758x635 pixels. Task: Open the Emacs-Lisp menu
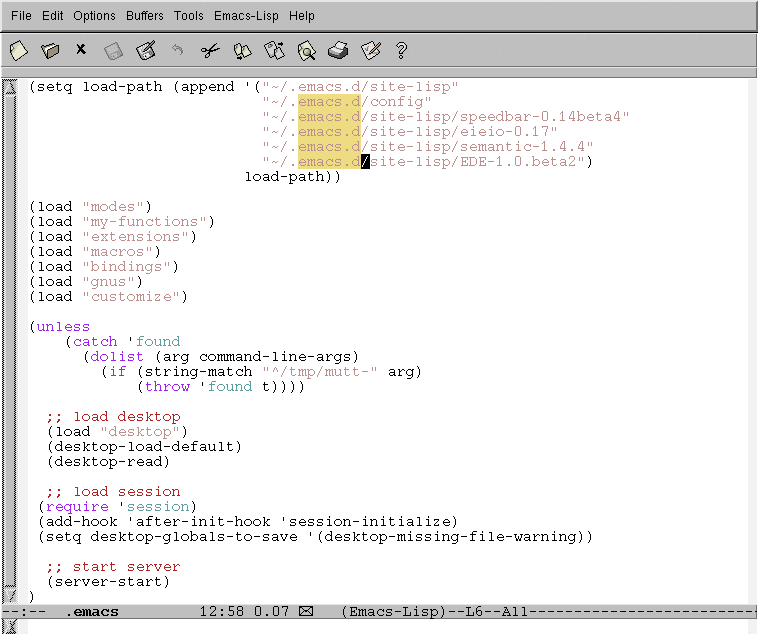(x=246, y=16)
